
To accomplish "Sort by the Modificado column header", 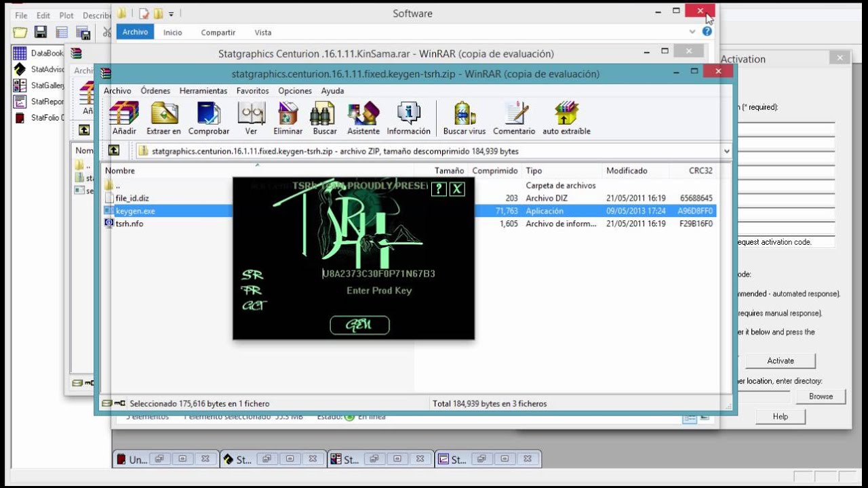I will (636, 171).
